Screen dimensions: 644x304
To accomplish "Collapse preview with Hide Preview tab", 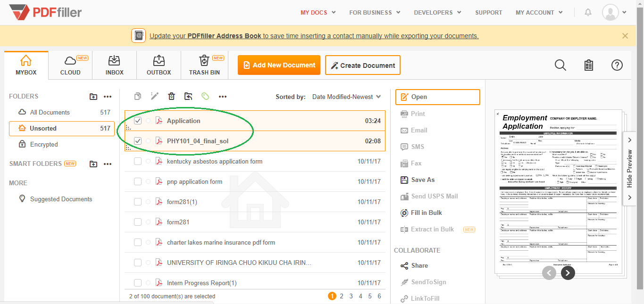I will point(629,169).
